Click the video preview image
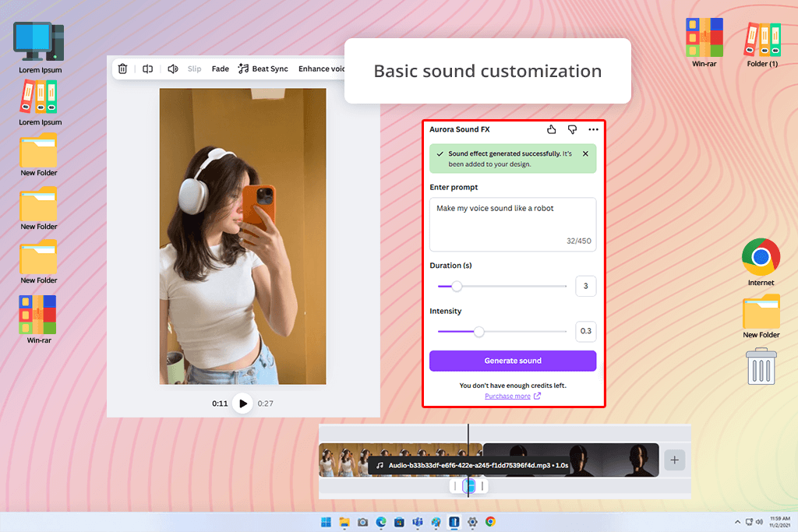 pyautogui.click(x=243, y=237)
